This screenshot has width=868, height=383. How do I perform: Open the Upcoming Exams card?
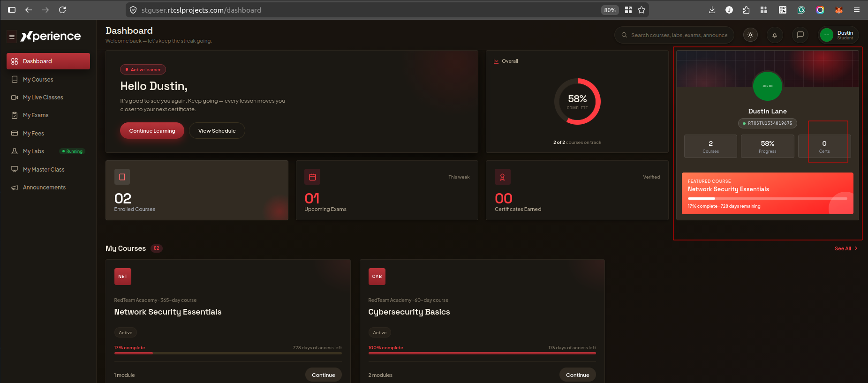[x=387, y=190]
